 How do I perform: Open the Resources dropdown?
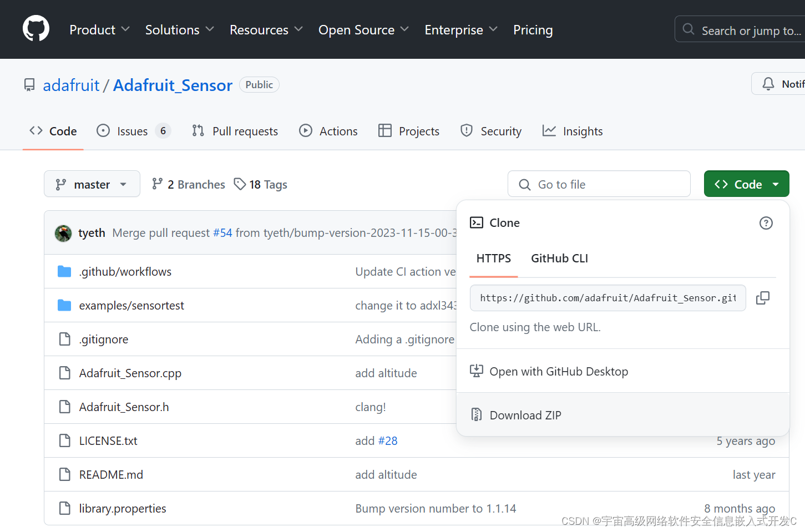pos(266,29)
